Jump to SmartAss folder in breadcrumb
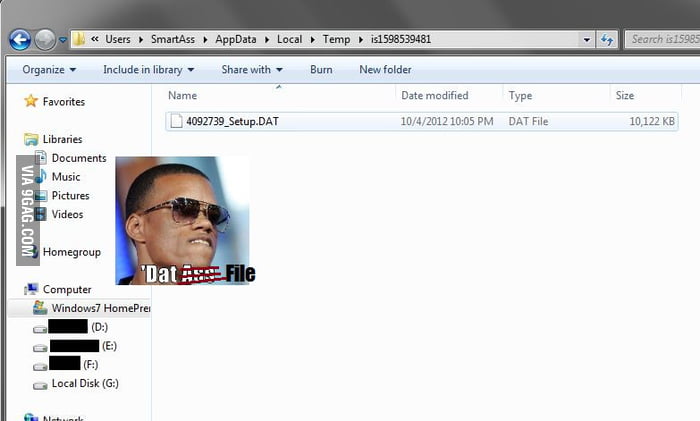Viewport: 700px width, 421px height. tap(173, 39)
